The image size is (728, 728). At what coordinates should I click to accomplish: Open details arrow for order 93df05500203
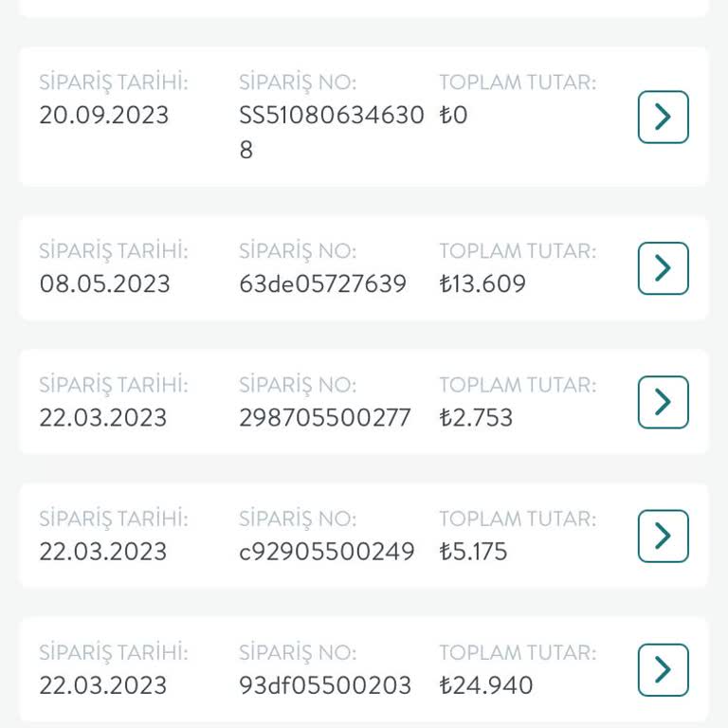click(x=663, y=669)
